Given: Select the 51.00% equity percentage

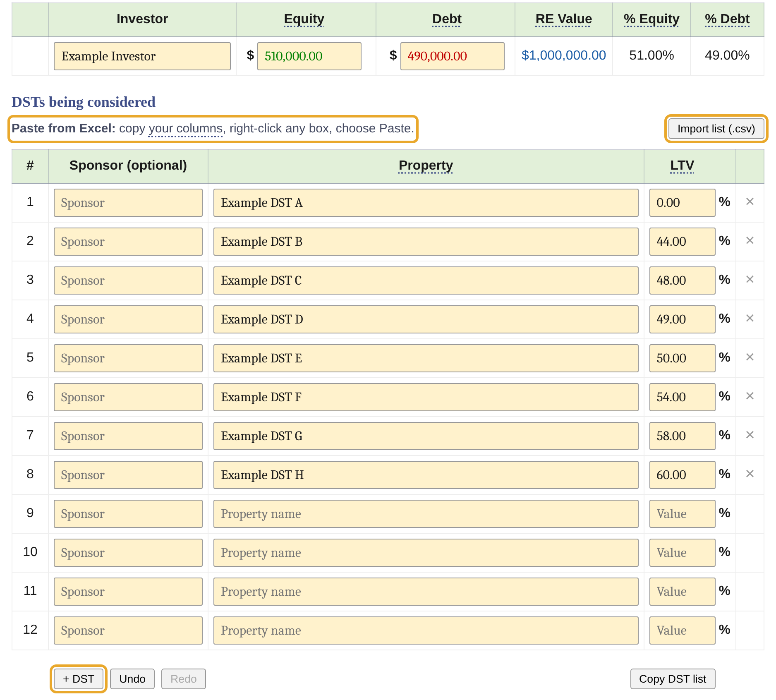Looking at the screenshot, I should point(651,55).
